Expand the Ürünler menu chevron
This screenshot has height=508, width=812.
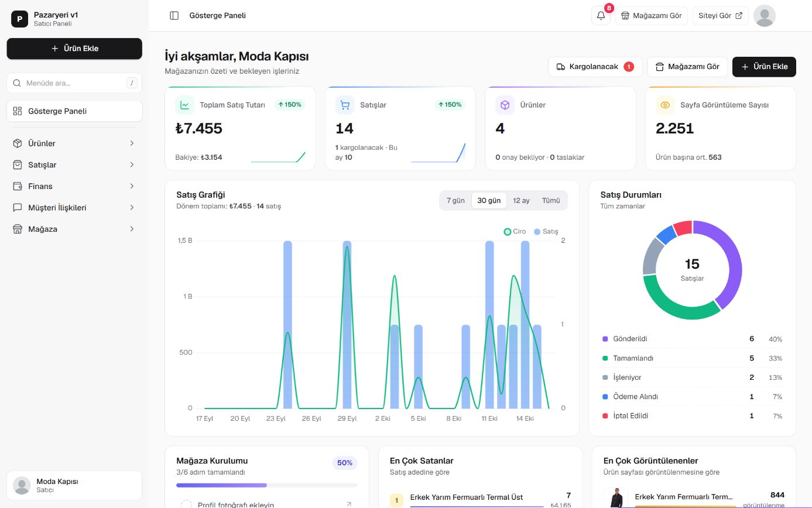(x=132, y=143)
